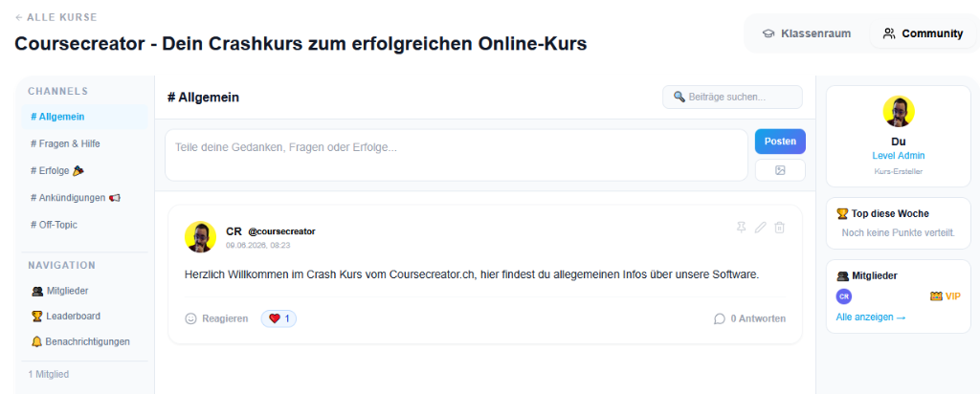Screen dimensions: 980x394
Task: Click the CR member avatar in Mitglieder
Action: (844, 295)
